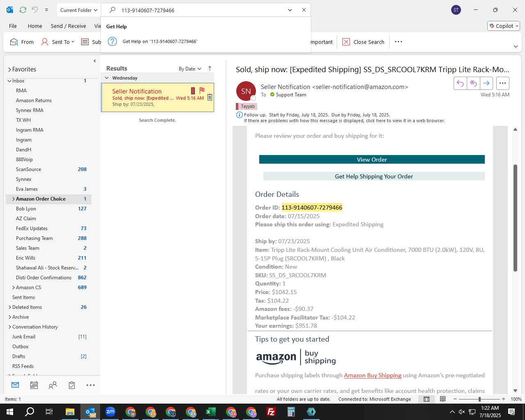
Task: Click the Reply arrow icon
Action: click(x=460, y=83)
